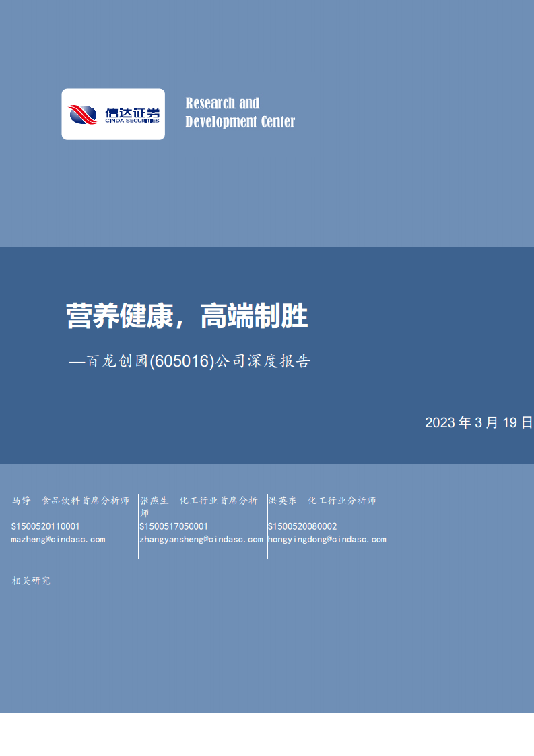Click the 'Research and Development Center' heading
The image size is (534, 756).
click(240, 113)
